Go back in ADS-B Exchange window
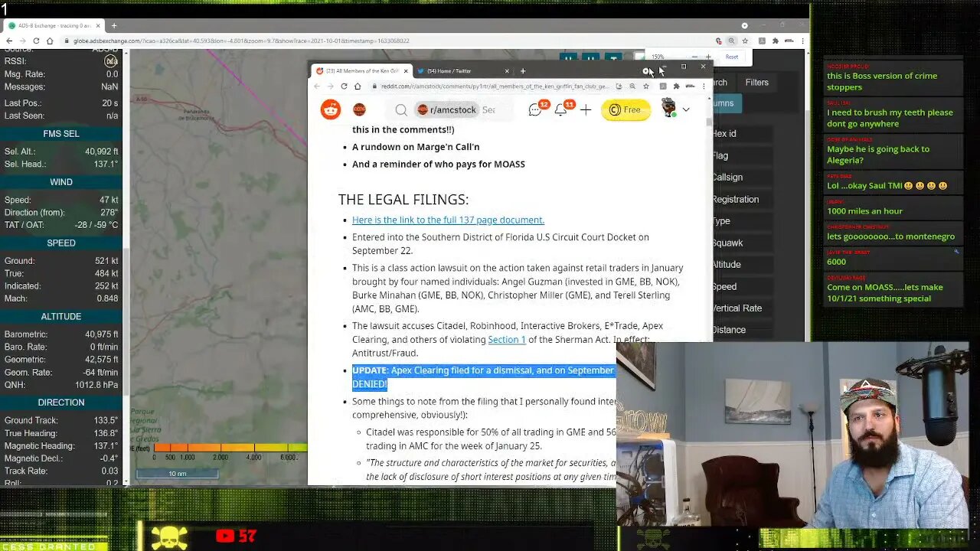The height and width of the screenshot is (551, 980). (x=9, y=41)
